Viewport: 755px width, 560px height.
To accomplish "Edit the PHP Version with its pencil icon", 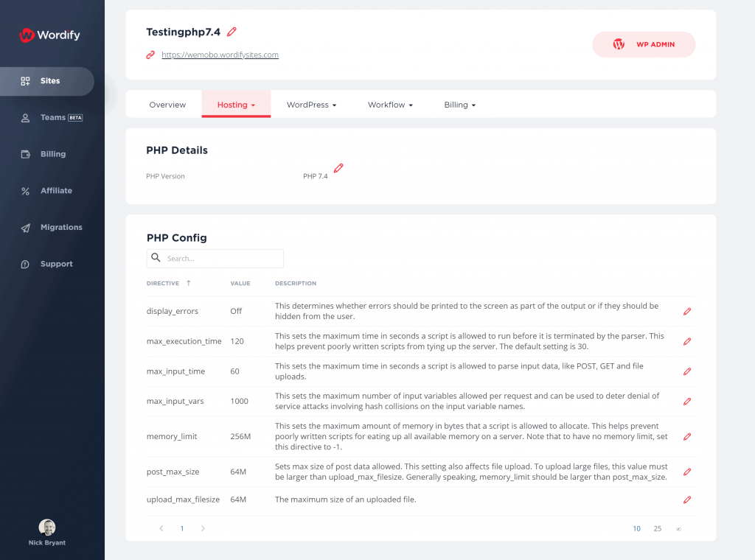I will pos(338,169).
